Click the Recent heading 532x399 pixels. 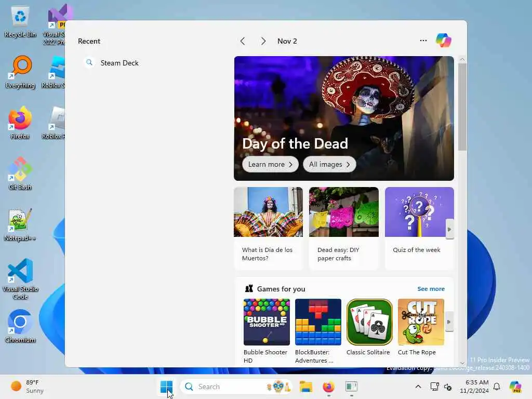[x=89, y=41]
